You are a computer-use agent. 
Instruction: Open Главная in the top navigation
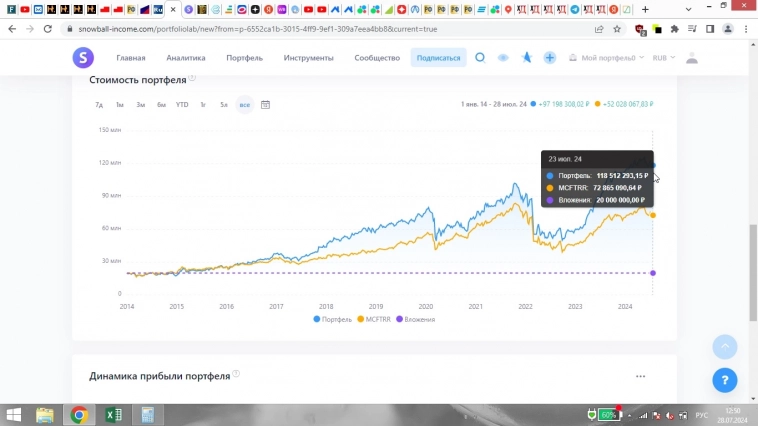[x=131, y=58]
